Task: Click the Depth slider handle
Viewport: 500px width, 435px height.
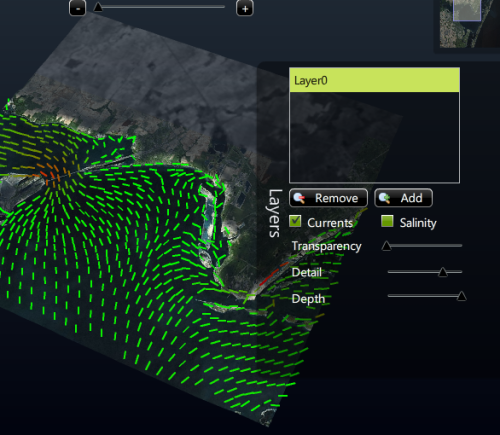Action: pos(461,296)
